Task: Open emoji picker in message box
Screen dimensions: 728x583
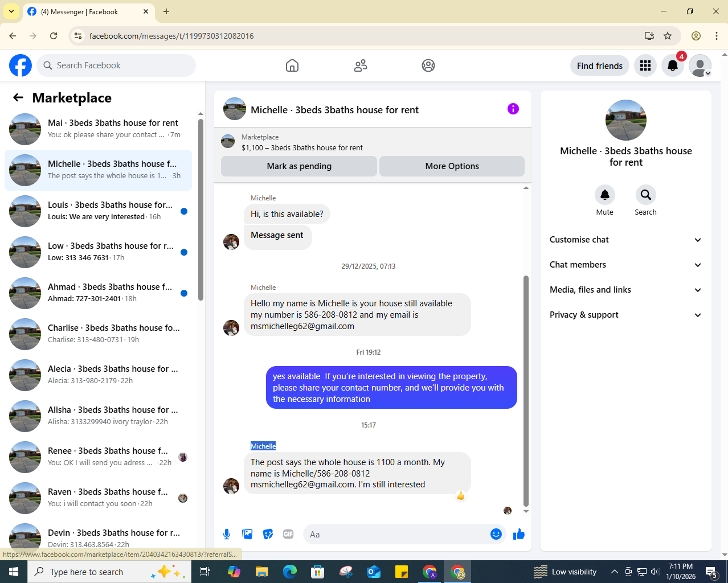Action: click(x=496, y=534)
